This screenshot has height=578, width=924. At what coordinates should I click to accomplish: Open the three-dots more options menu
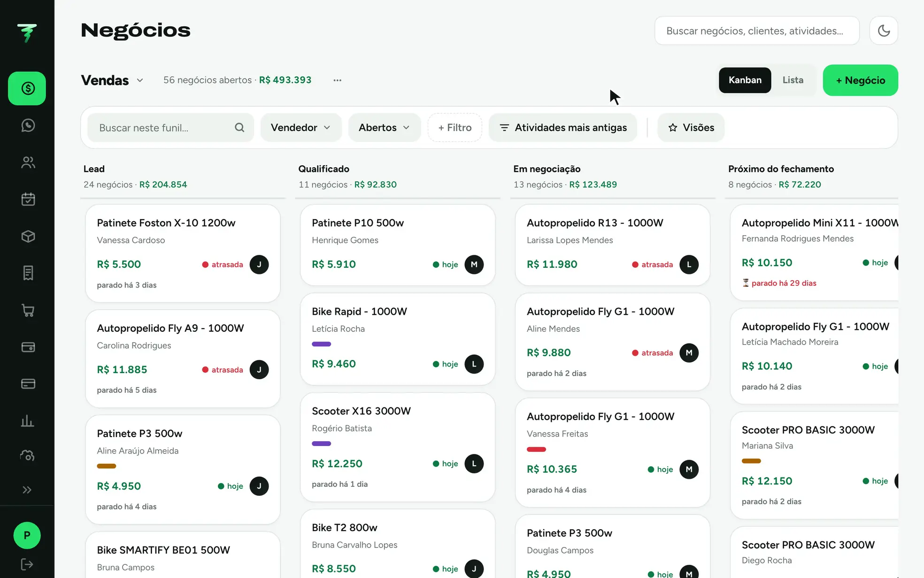[337, 80]
